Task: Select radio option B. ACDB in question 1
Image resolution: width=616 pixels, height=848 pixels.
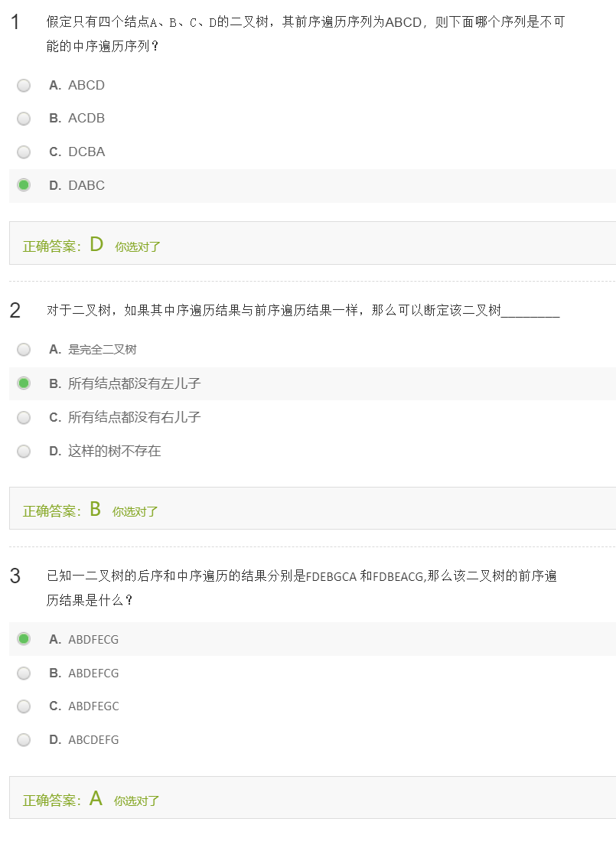Action: (x=24, y=119)
